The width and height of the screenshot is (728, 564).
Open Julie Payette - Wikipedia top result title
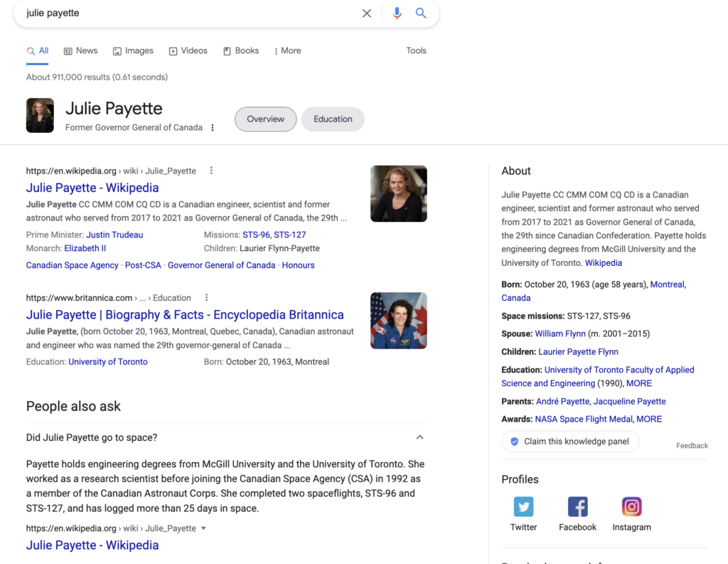92,188
